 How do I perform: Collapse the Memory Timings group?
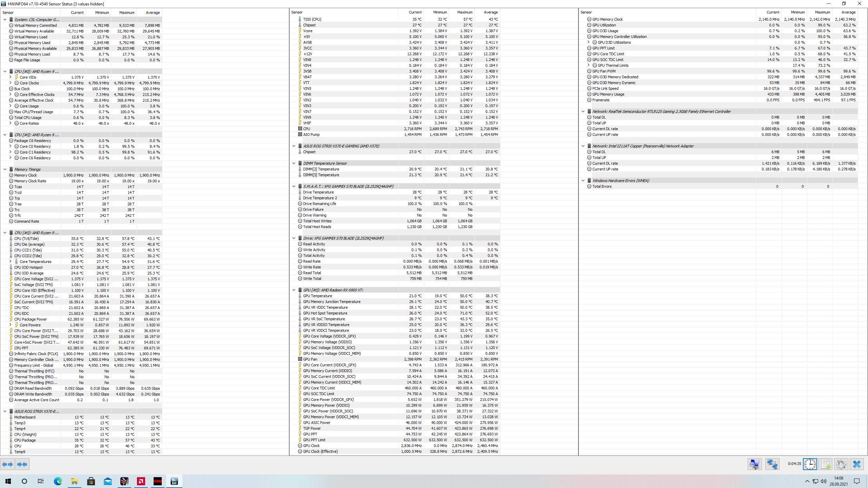[x=5, y=169]
